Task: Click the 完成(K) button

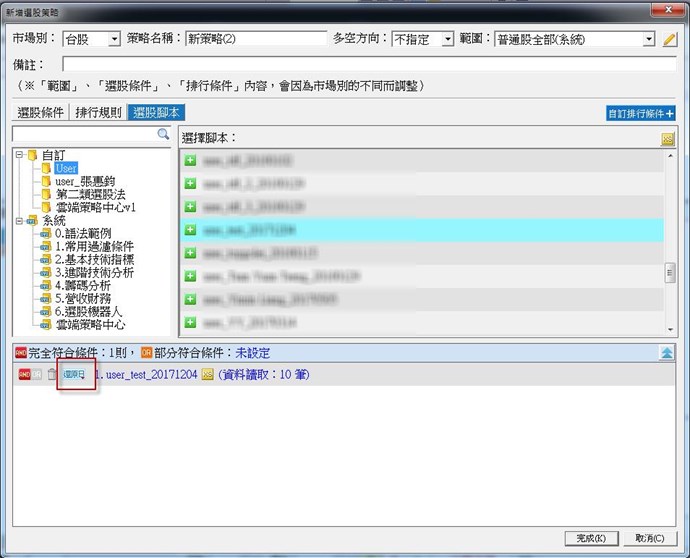Action: [591, 537]
